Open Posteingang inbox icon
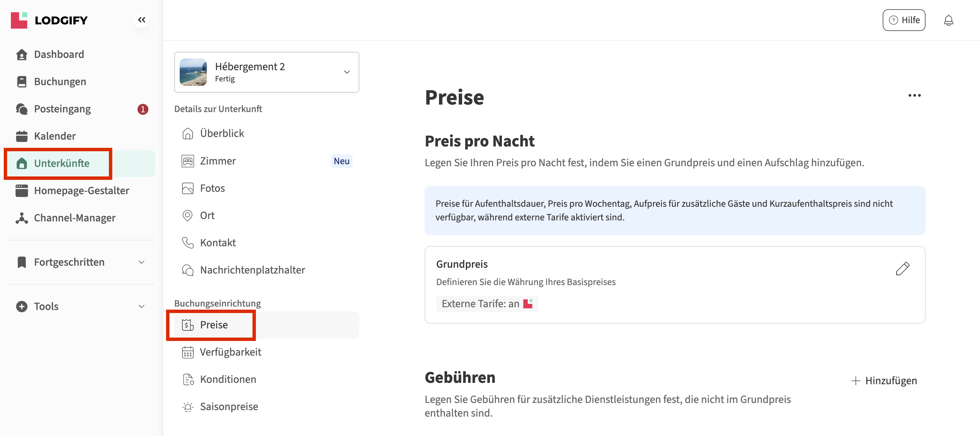Viewport: 980px width, 436px height. (22, 109)
